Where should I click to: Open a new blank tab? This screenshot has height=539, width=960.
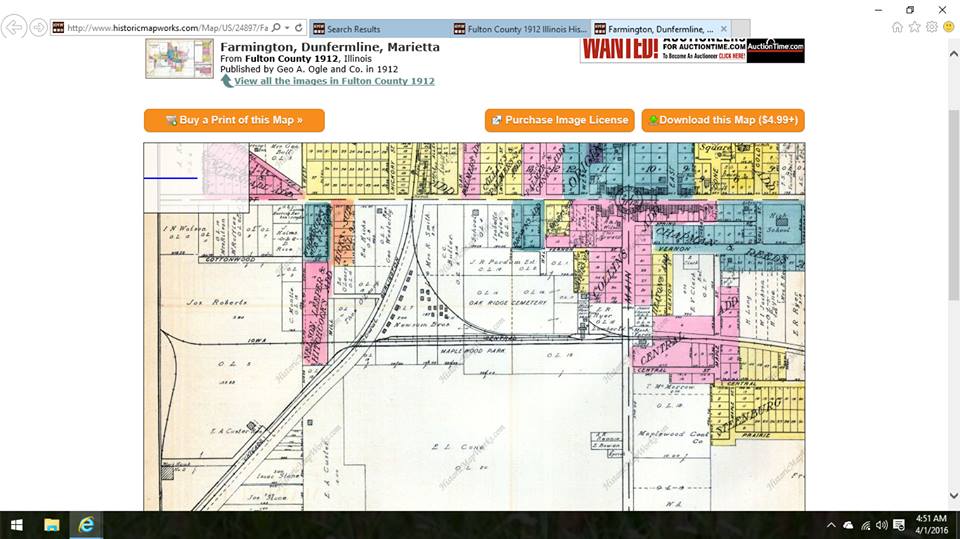tap(741, 29)
